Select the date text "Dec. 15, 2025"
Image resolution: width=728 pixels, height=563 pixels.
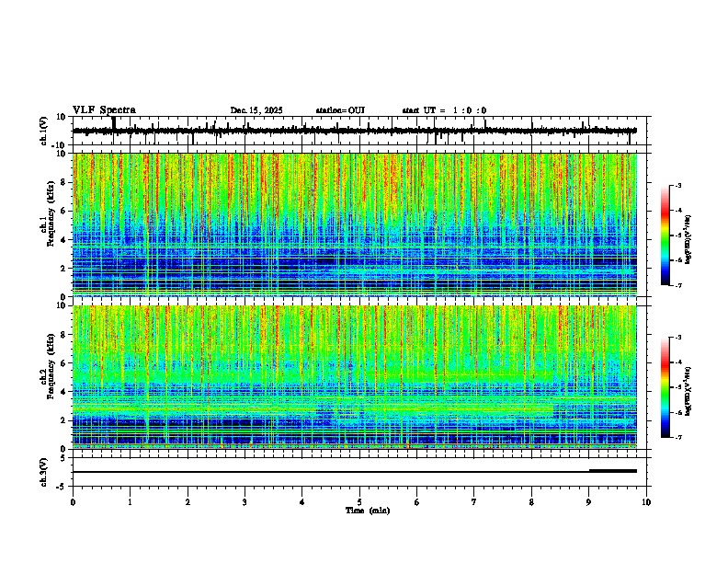tap(256, 110)
